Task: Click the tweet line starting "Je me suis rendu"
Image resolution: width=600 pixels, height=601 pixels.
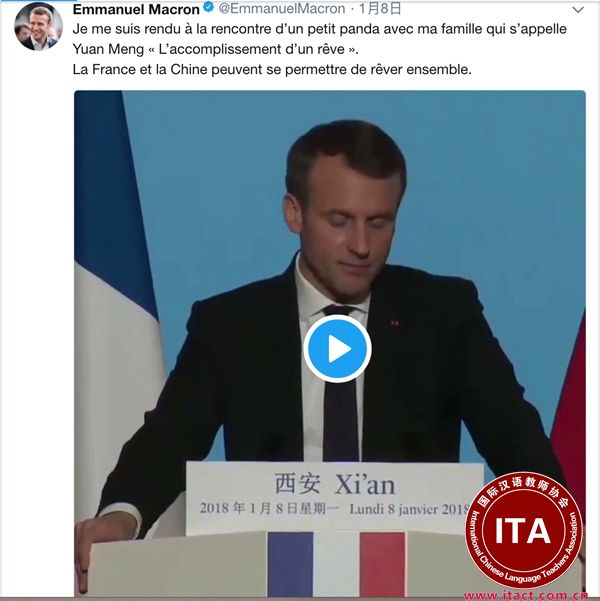Action: [x=319, y=29]
